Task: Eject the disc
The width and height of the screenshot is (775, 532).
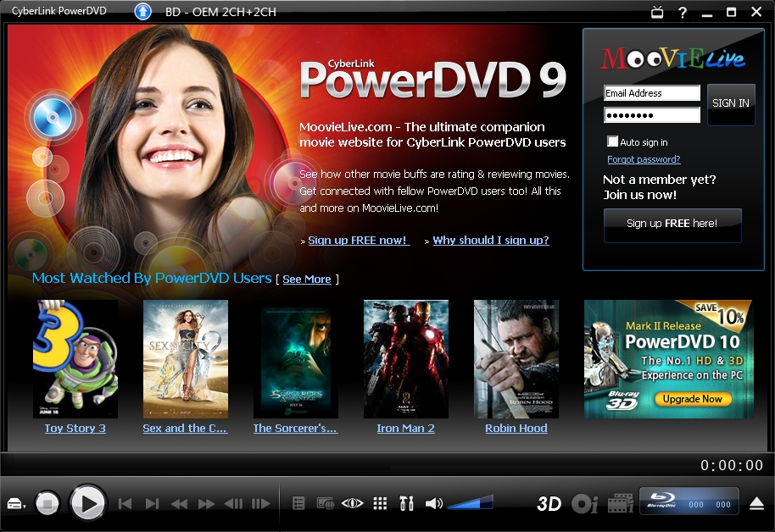Action: [x=756, y=503]
